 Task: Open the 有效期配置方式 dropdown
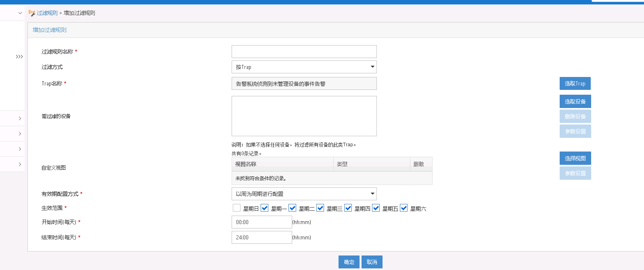coord(304,194)
